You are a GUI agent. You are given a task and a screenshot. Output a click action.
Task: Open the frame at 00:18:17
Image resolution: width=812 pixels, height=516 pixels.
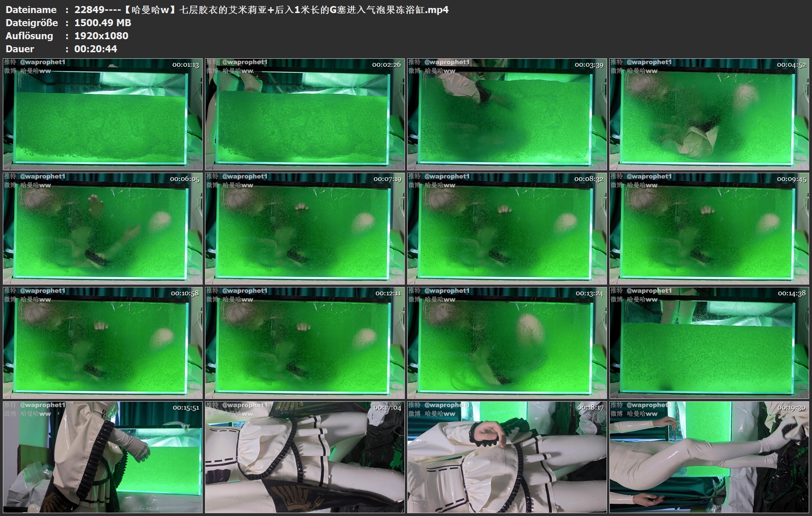(507, 457)
